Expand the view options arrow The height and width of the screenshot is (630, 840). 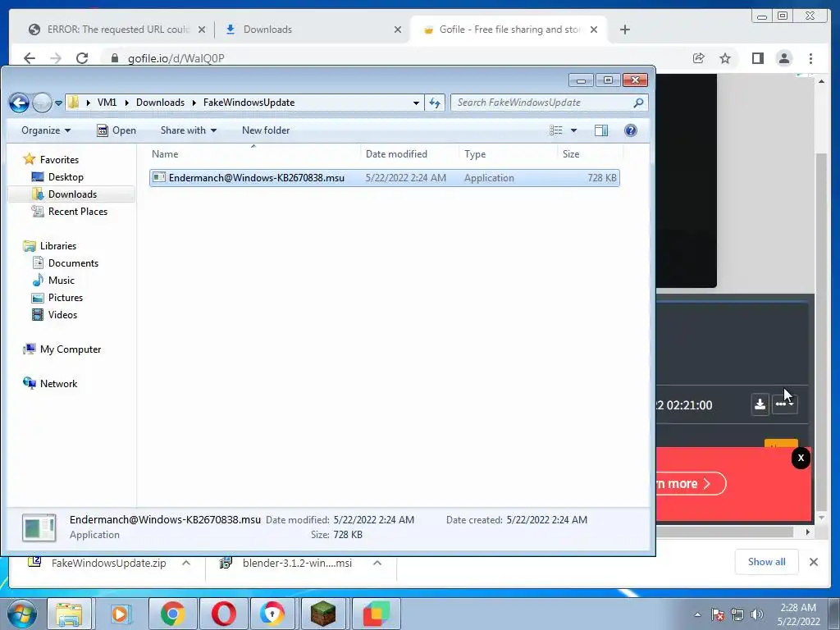(x=573, y=130)
